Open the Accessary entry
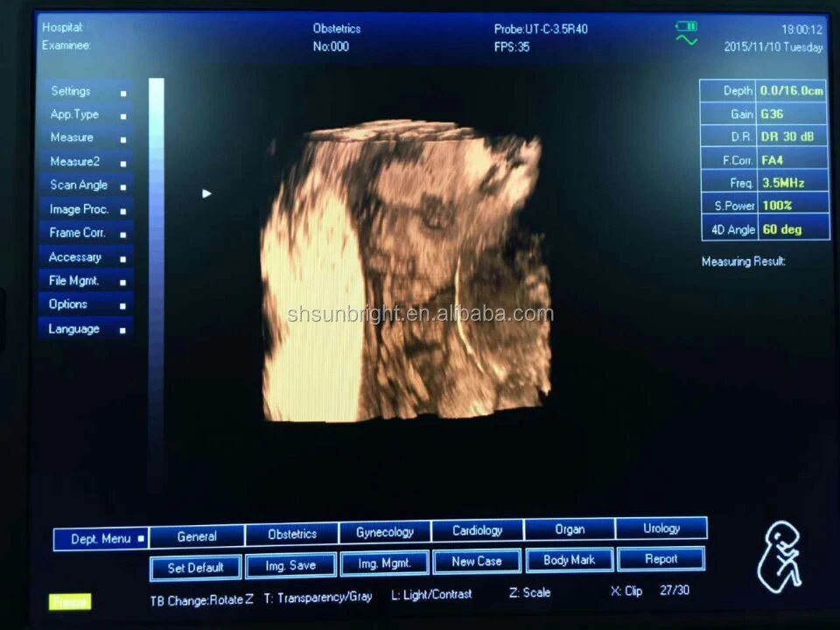840x630 pixels. click(x=86, y=257)
